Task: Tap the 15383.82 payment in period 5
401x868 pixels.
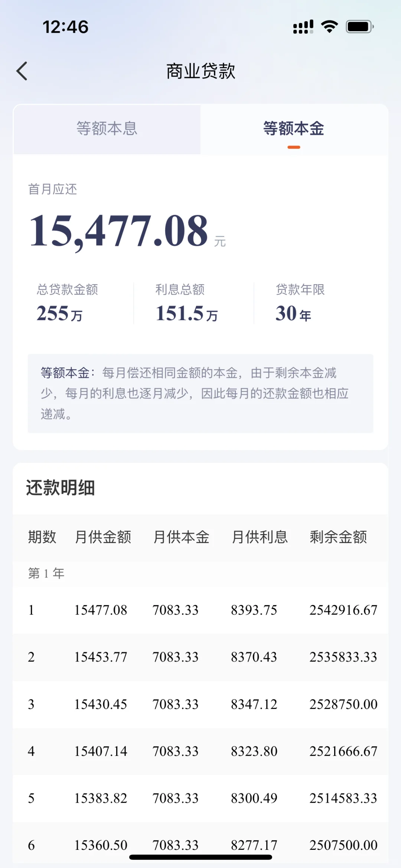Action: coord(101,798)
